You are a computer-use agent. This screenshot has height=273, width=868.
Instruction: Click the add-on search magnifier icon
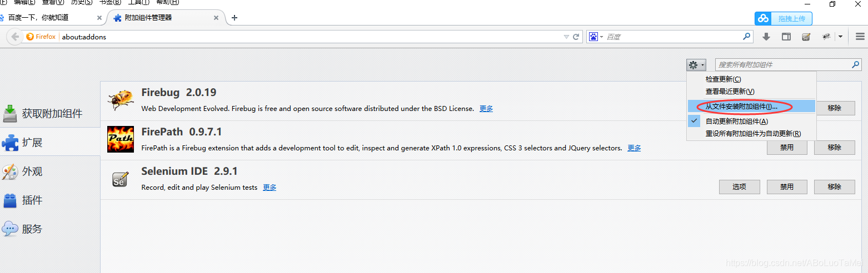point(856,65)
